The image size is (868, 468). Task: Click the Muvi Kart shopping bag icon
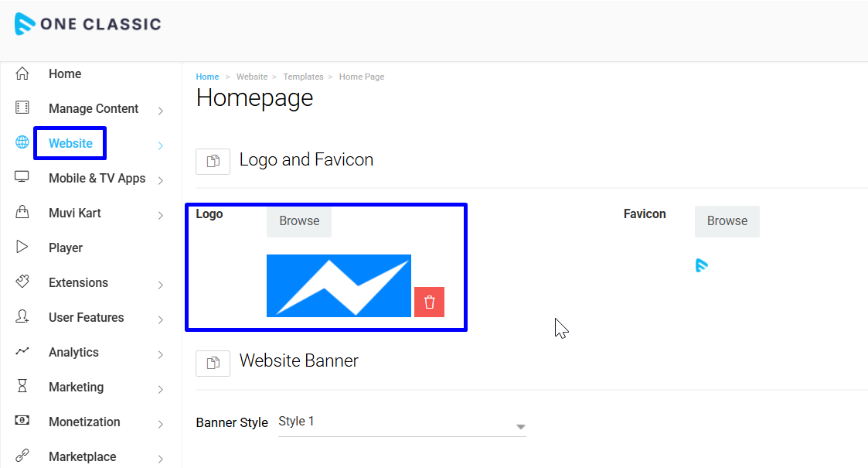[x=22, y=213]
